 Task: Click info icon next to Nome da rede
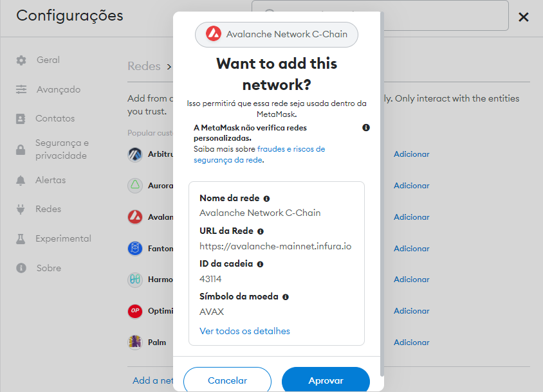coord(266,199)
